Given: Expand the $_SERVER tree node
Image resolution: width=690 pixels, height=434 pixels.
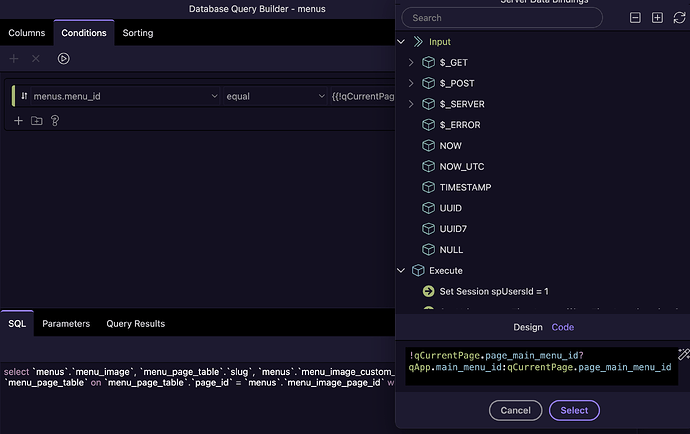Looking at the screenshot, I should click(411, 104).
